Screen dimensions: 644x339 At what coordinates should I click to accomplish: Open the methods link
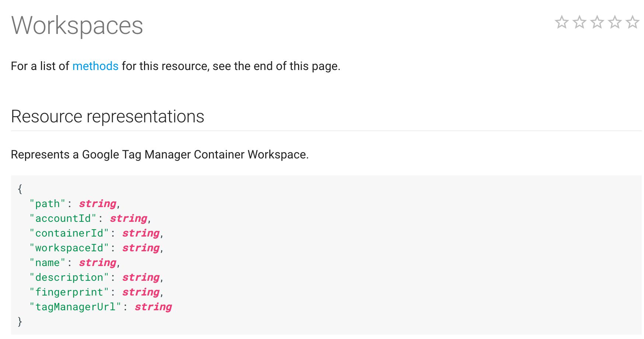(95, 66)
